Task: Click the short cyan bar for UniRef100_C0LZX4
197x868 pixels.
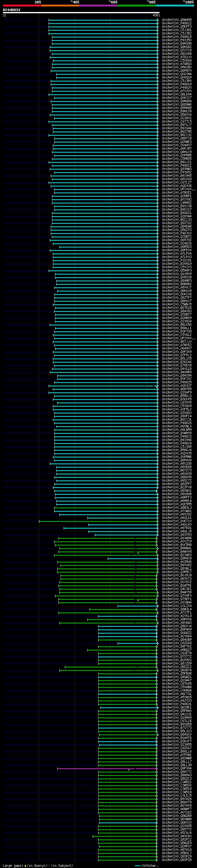Action: click(x=138, y=606)
